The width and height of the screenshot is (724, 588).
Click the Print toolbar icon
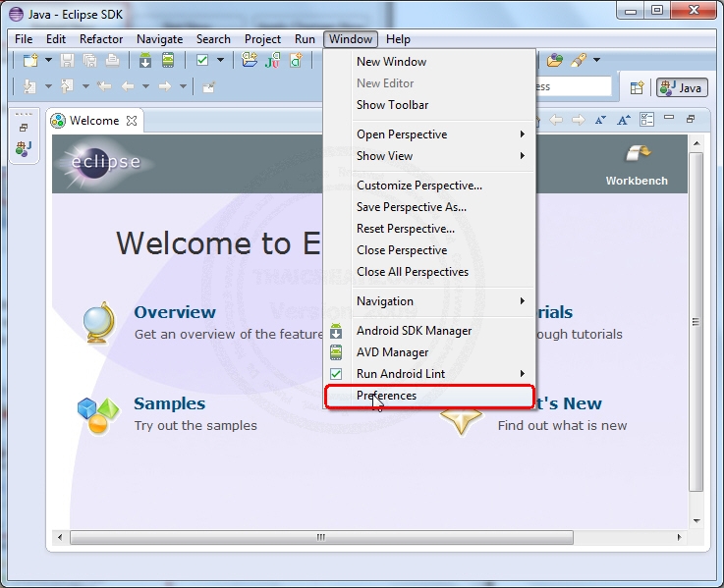click(112, 60)
